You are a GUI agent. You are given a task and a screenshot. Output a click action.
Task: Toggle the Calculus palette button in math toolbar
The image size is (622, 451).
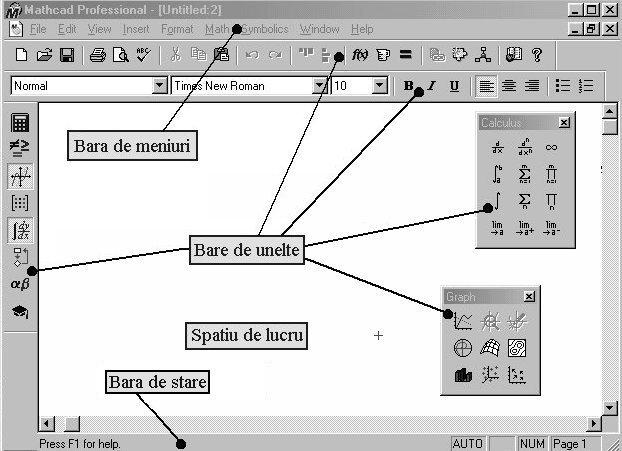20,230
